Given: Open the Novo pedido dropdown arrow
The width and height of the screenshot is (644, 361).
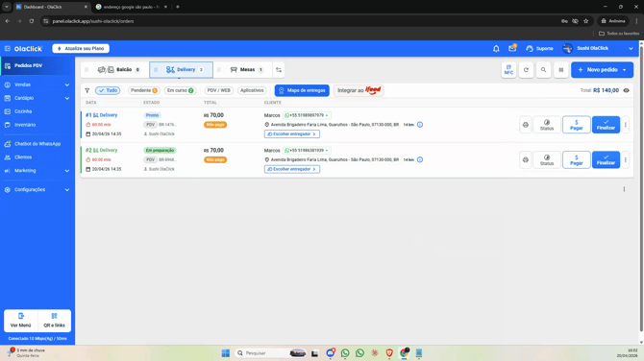Looking at the screenshot, I should pyautogui.click(x=624, y=70).
